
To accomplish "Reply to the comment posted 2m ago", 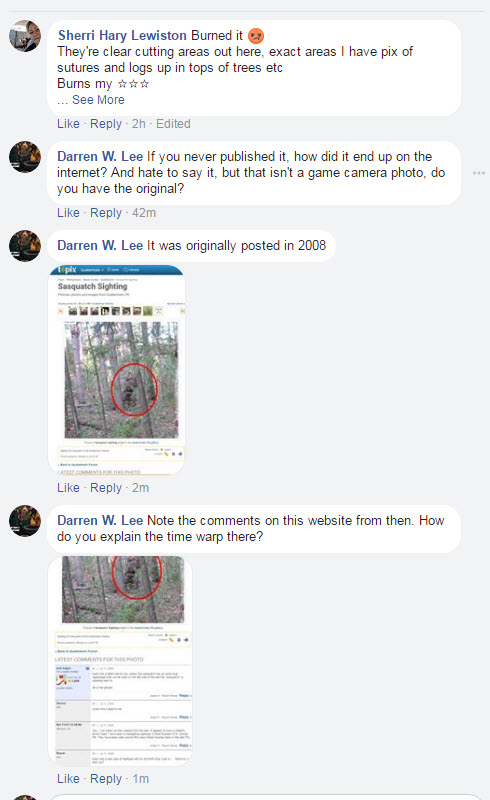I will 106,488.
